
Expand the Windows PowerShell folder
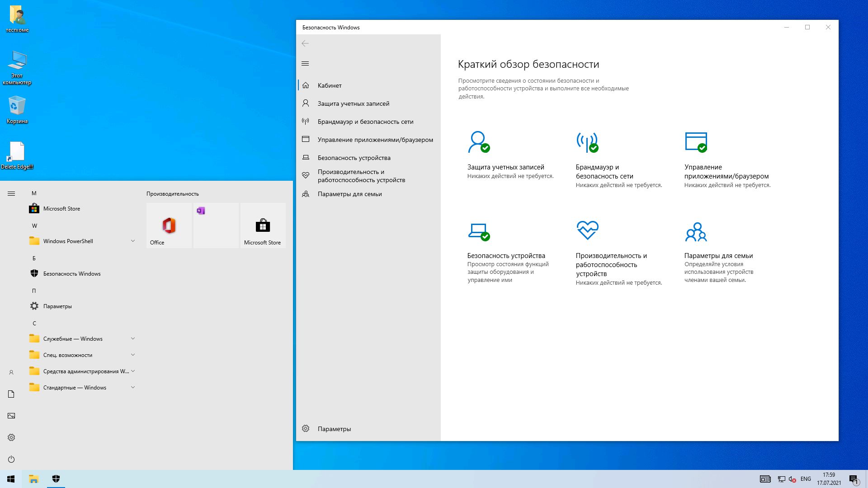click(x=133, y=241)
